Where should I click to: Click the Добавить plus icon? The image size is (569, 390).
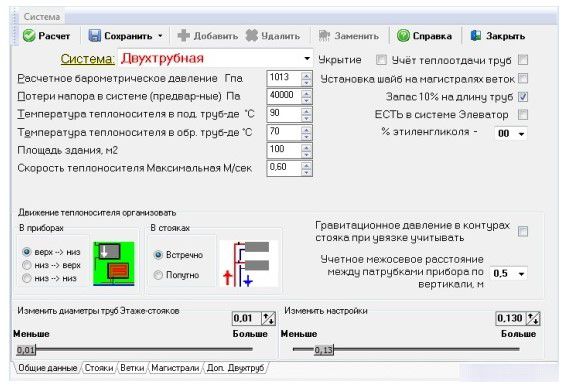tap(184, 36)
